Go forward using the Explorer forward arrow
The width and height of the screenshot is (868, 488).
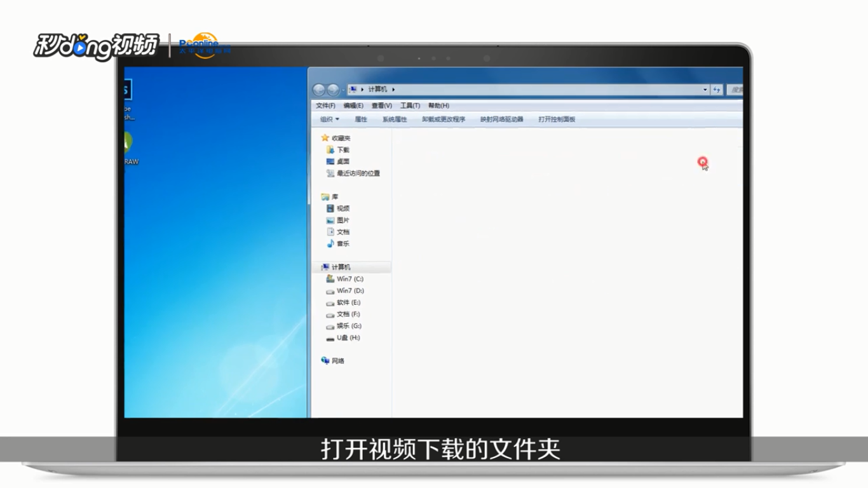click(332, 90)
